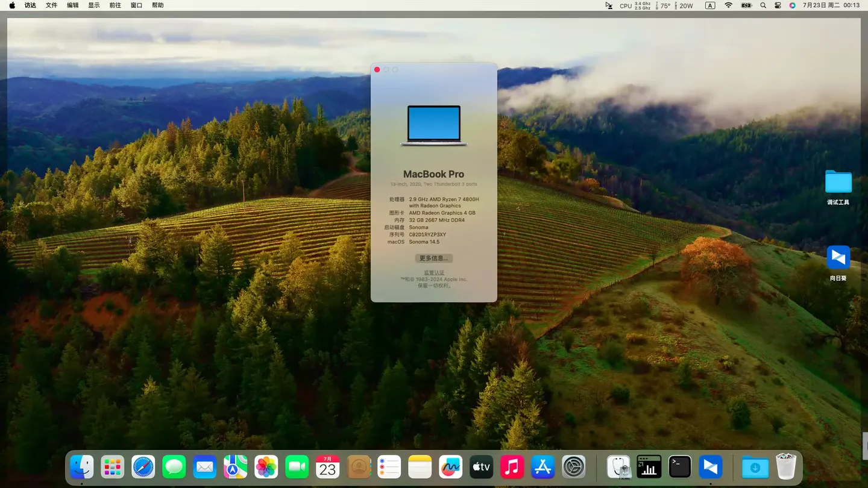Open Disk Utility in the Dock
This screenshot has width=868, height=488.
618,467
